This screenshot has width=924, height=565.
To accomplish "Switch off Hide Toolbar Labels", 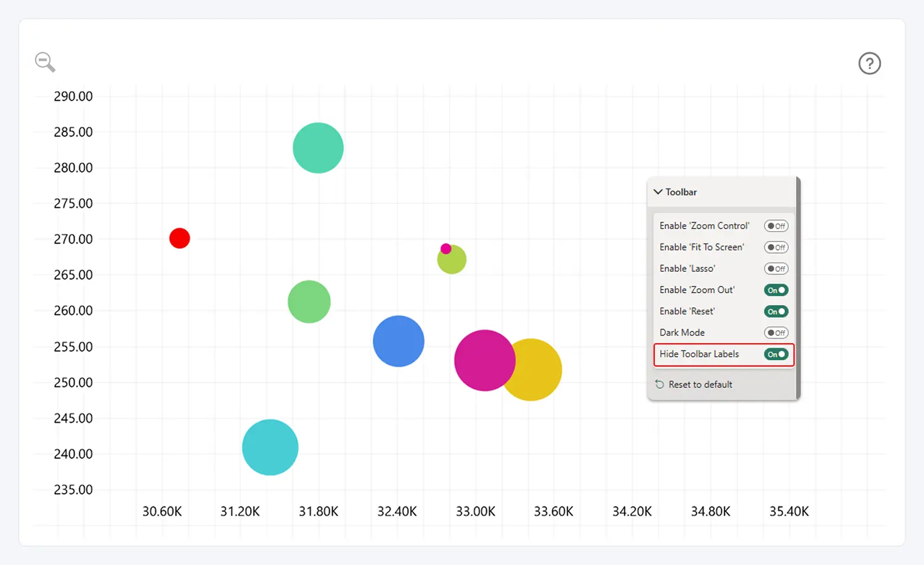I will (776, 354).
